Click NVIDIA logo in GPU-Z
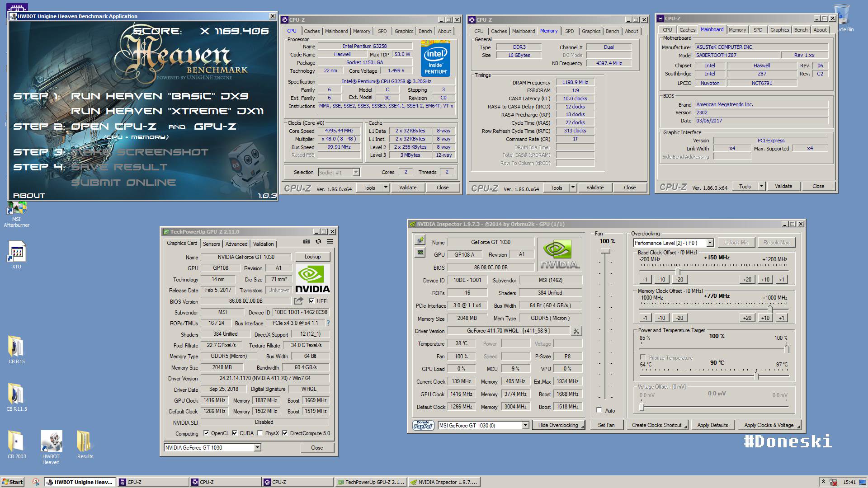Image resolution: width=868 pixels, height=488 pixels. click(x=312, y=280)
